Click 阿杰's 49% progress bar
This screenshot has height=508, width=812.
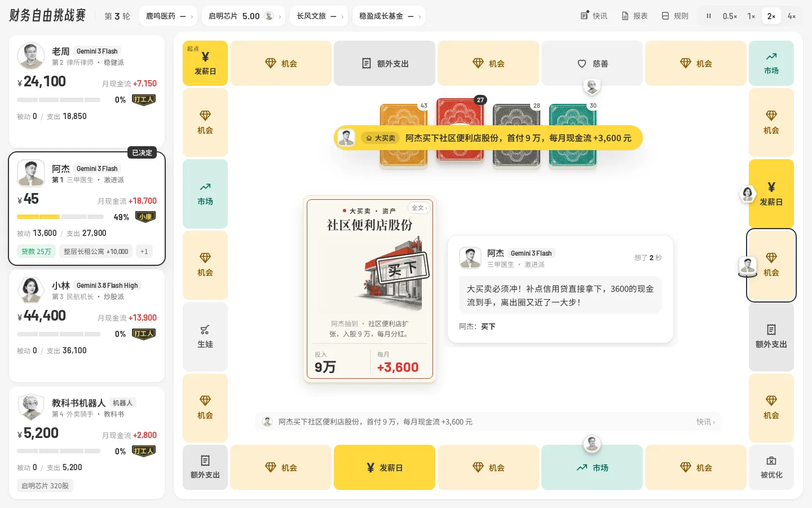pyautogui.click(x=60, y=217)
